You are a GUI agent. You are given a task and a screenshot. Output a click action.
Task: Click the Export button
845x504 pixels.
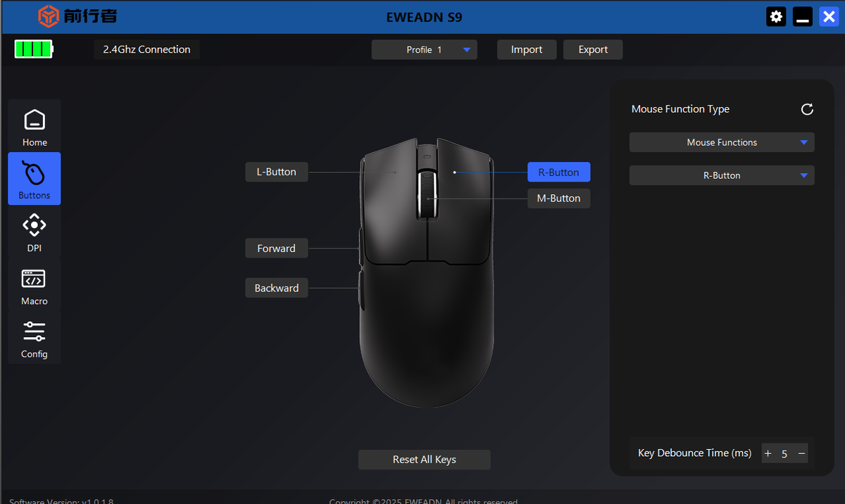(593, 49)
